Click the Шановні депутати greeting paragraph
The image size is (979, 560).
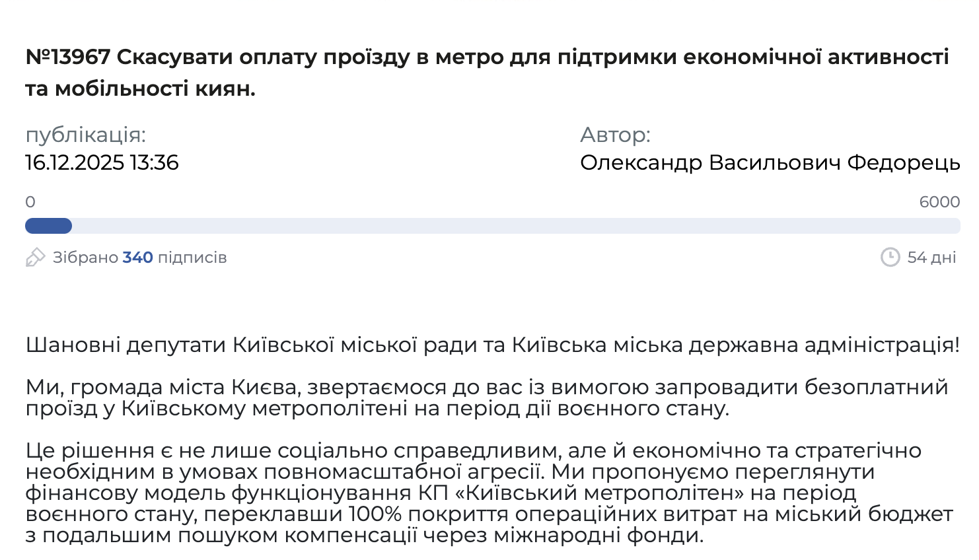tap(492, 345)
